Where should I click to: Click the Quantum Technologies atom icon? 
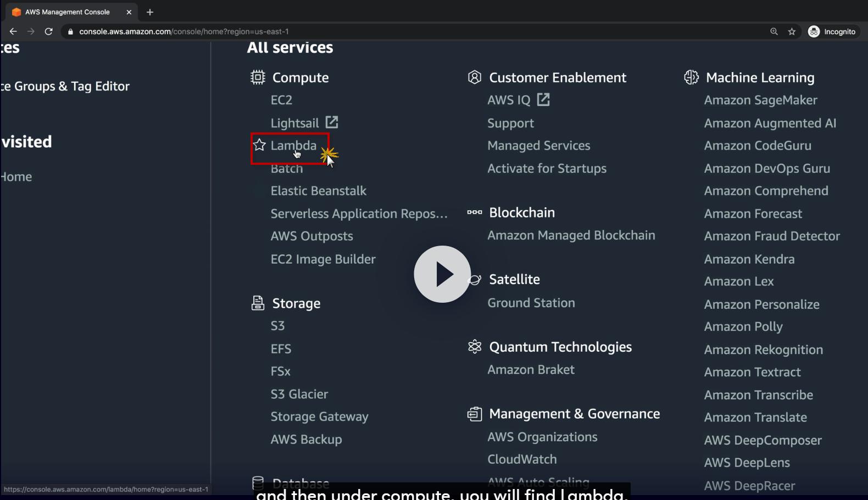(x=474, y=347)
